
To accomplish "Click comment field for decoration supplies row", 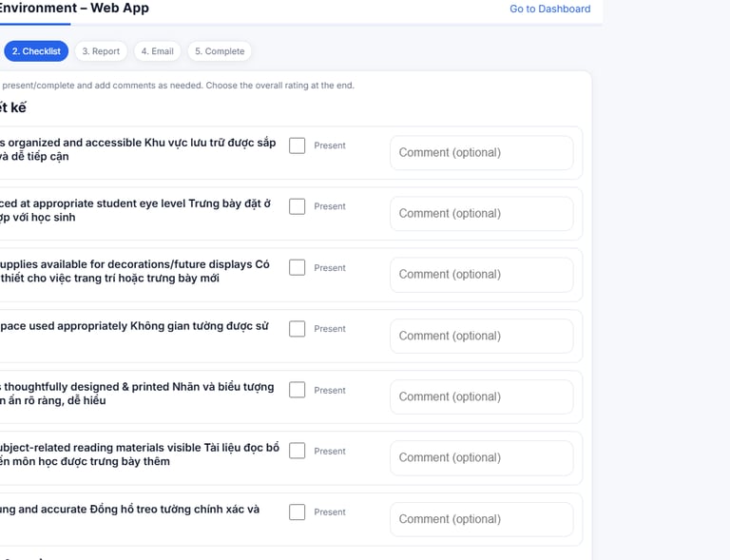I will 481,275.
